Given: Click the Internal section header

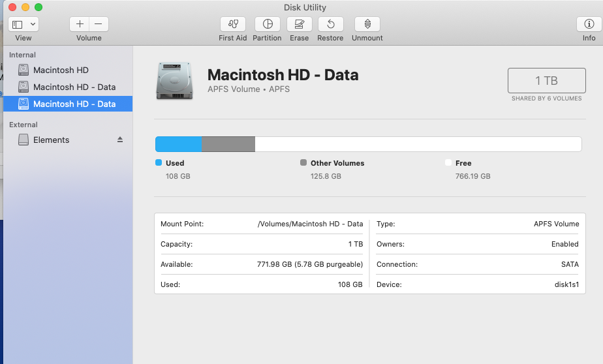Looking at the screenshot, I should click(x=22, y=55).
